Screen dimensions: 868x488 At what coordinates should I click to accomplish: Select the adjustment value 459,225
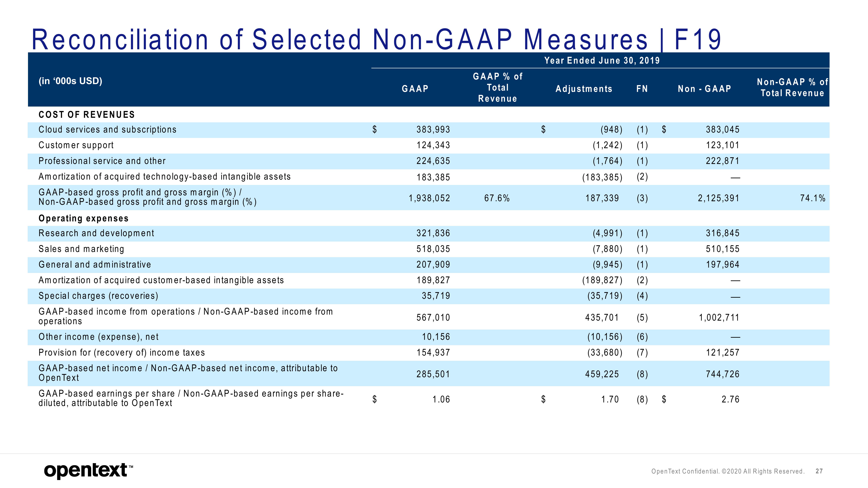coord(602,374)
